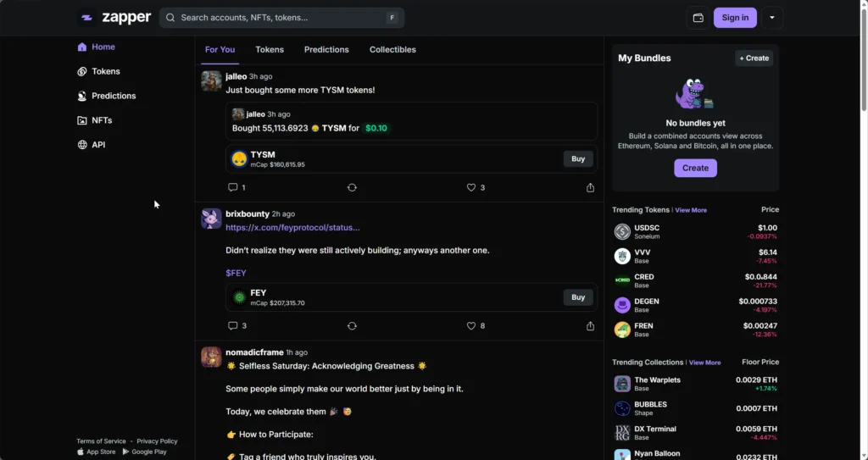Open the App Store link
The height and width of the screenshot is (460, 868).
coord(97,452)
